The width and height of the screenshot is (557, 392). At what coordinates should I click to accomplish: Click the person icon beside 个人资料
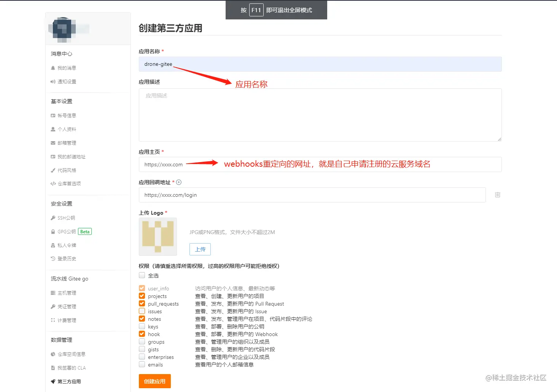(x=53, y=129)
